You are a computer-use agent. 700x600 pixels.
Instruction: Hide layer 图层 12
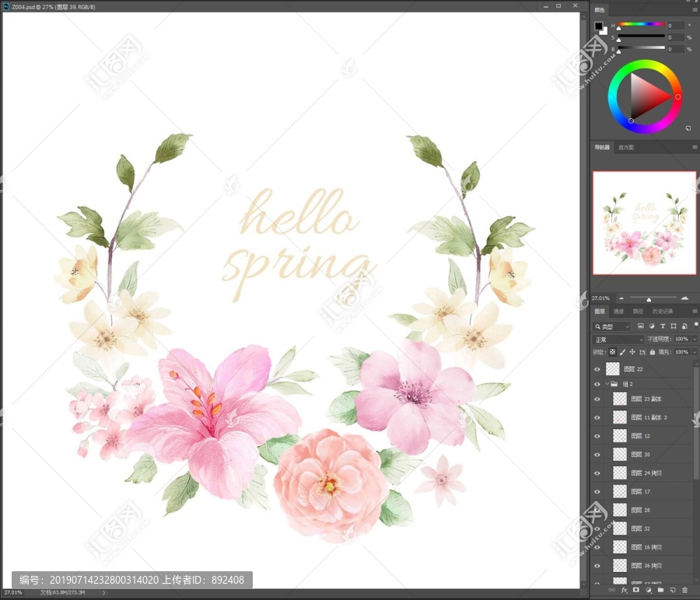click(x=597, y=436)
